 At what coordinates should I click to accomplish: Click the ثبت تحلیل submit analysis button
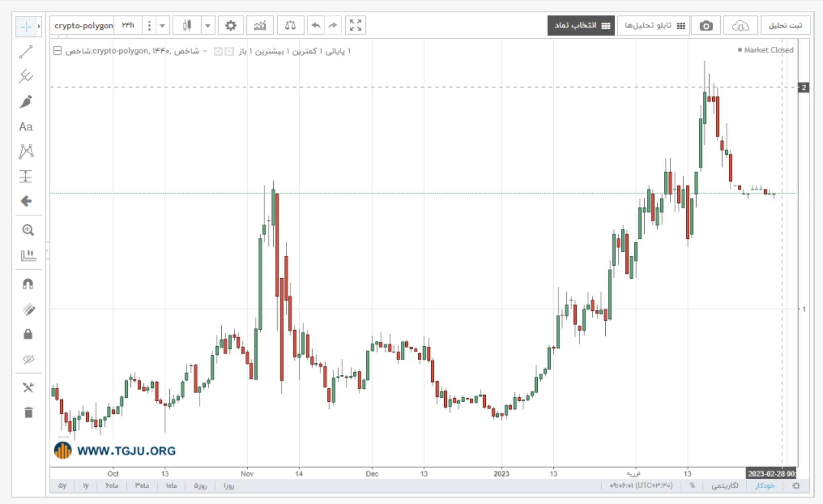coord(785,26)
